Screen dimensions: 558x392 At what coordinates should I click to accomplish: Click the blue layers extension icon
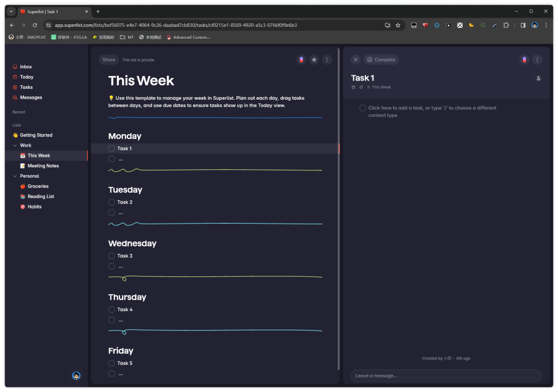click(x=437, y=25)
